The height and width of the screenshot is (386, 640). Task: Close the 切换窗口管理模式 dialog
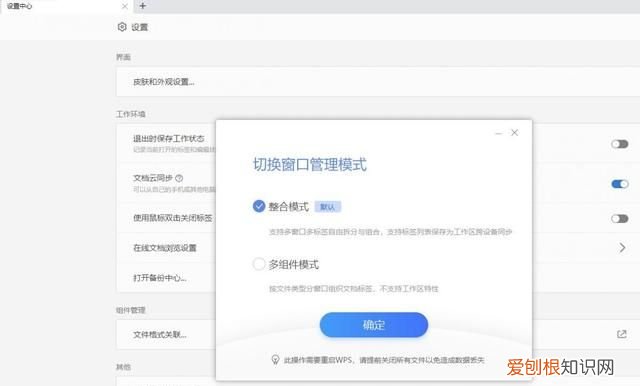tap(514, 133)
